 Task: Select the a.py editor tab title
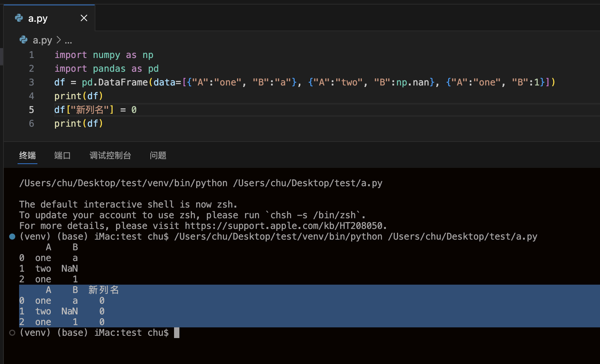pyautogui.click(x=38, y=18)
